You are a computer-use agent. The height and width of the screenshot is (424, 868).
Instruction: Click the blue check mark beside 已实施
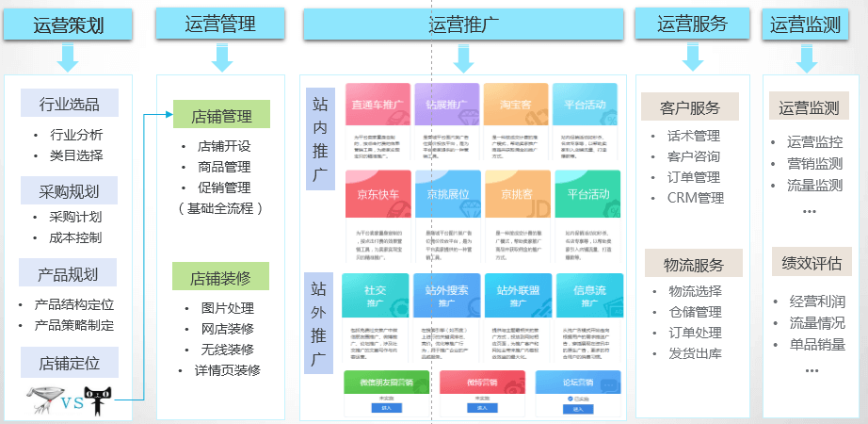point(570,399)
